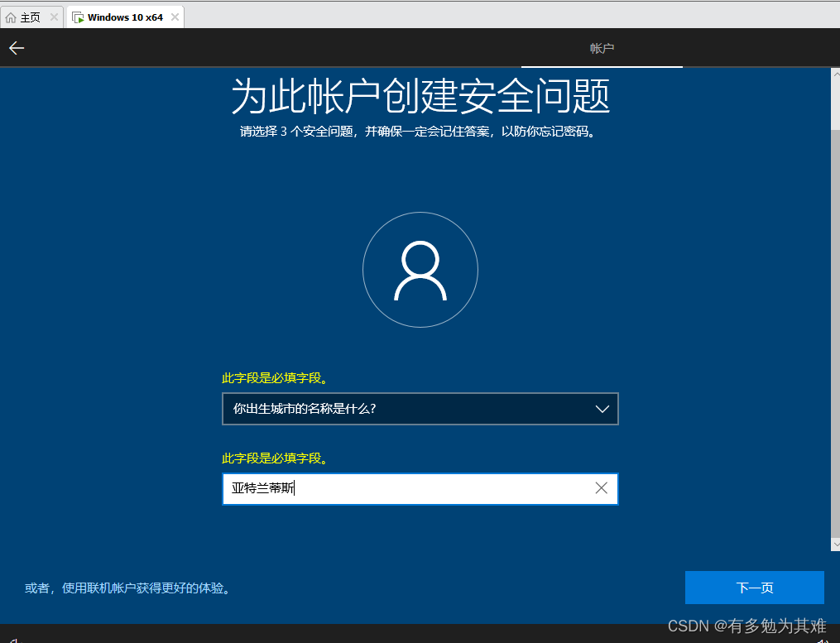
Task: Click the required-field warning above the dropdown
Action: pyautogui.click(x=275, y=378)
